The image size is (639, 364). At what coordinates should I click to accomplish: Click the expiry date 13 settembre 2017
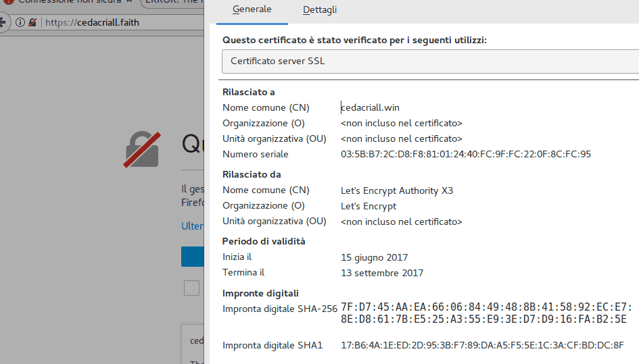382,273
